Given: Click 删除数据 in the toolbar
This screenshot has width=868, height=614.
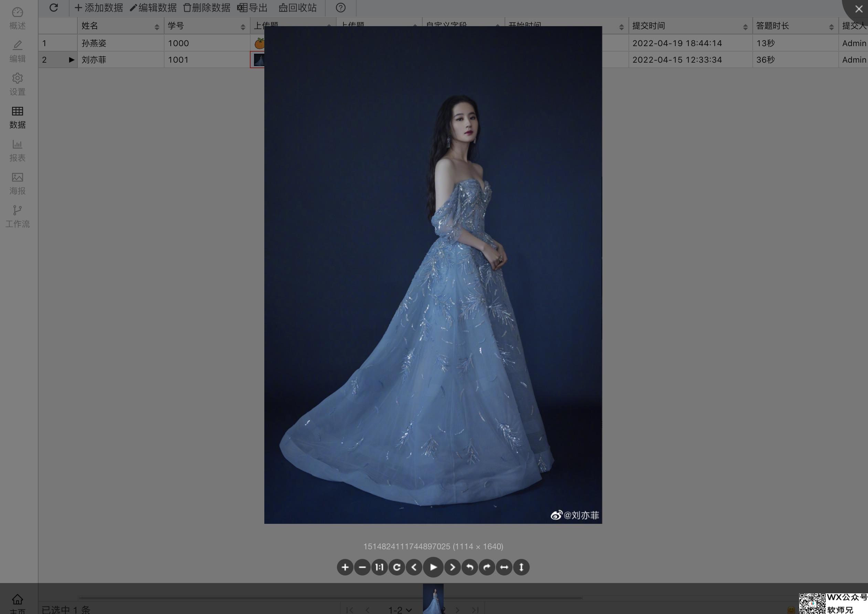Looking at the screenshot, I should click(x=207, y=8).
